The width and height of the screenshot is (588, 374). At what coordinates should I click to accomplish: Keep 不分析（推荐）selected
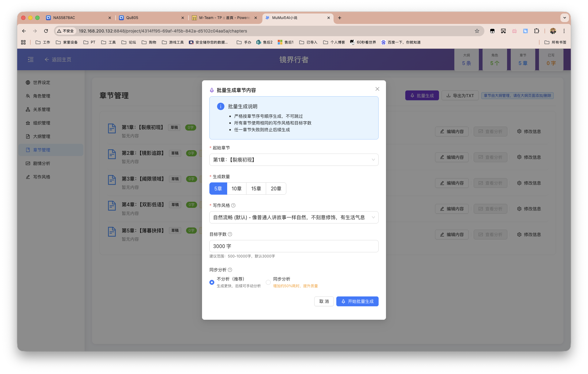pyautogui.click(x=212, y=282)
